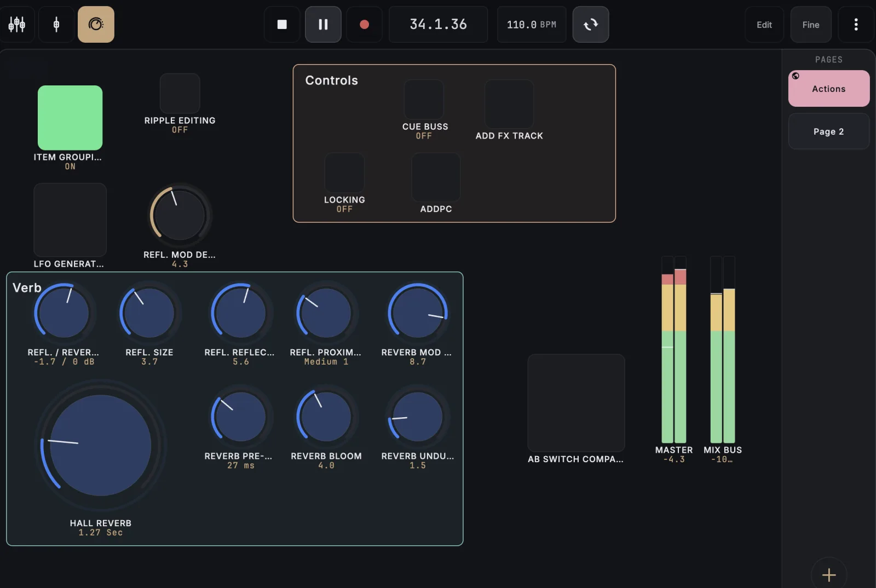
Task: Click the Master level meter
Action: [674, 349]
